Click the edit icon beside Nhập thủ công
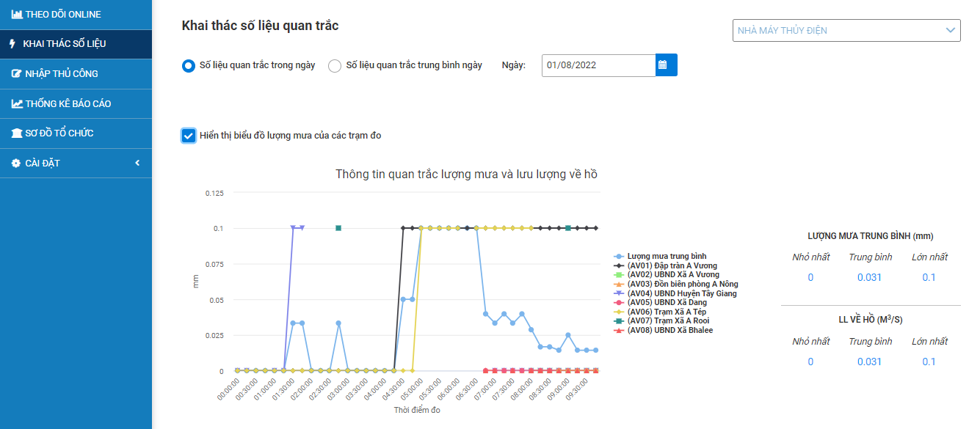Viewport: 980px width, 429px height. point(17,74)
